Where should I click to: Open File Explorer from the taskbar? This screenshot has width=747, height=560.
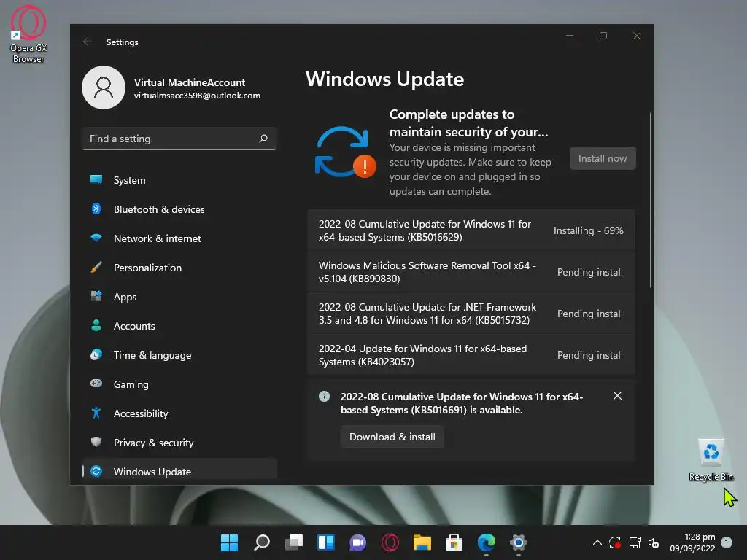(x=422, y=542)
